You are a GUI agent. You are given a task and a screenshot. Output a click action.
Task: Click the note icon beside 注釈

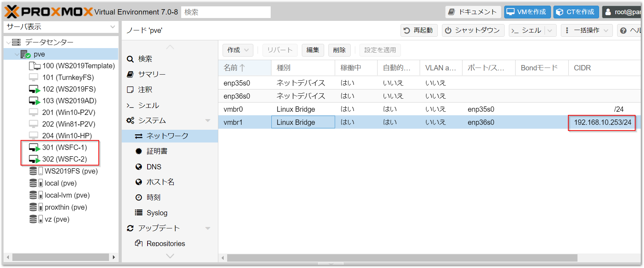(x=130, y=90)
